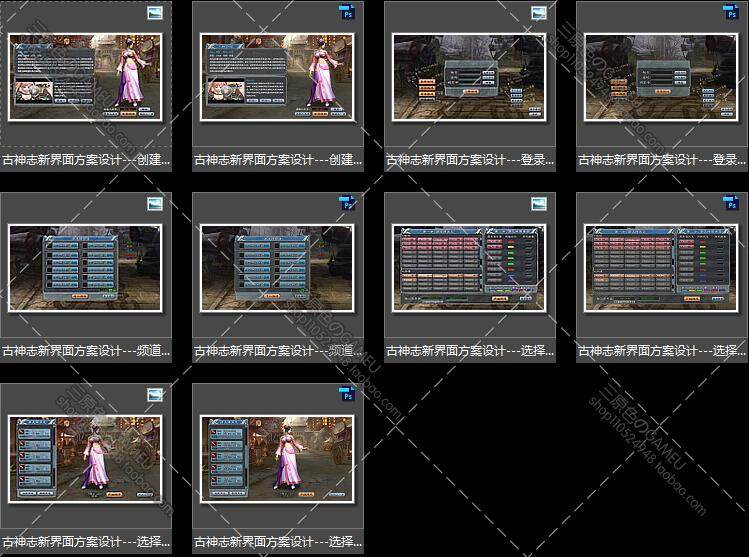
Task: Click image-type icon on server-list 选择 picture file
Action: point(539,204)
